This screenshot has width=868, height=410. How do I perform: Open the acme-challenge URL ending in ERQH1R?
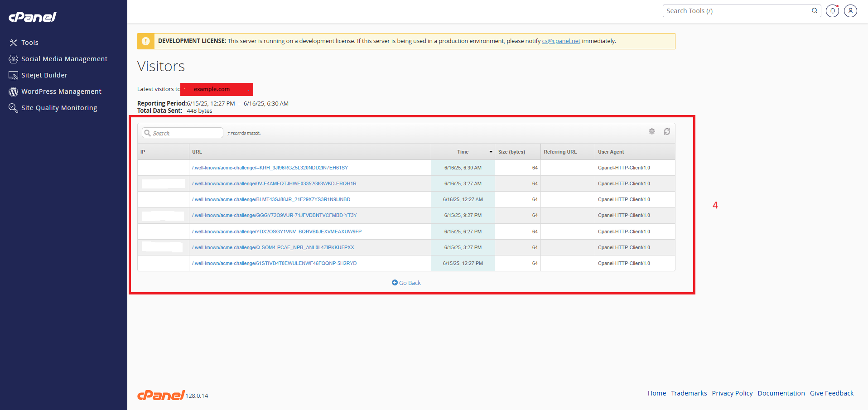point(274,183)
